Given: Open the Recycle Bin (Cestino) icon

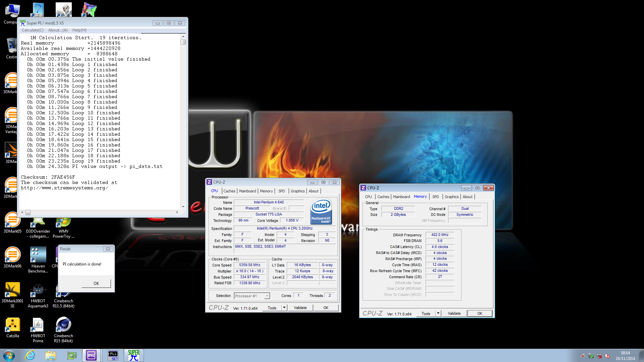Looking at the screenshot, I should [11, 49].
